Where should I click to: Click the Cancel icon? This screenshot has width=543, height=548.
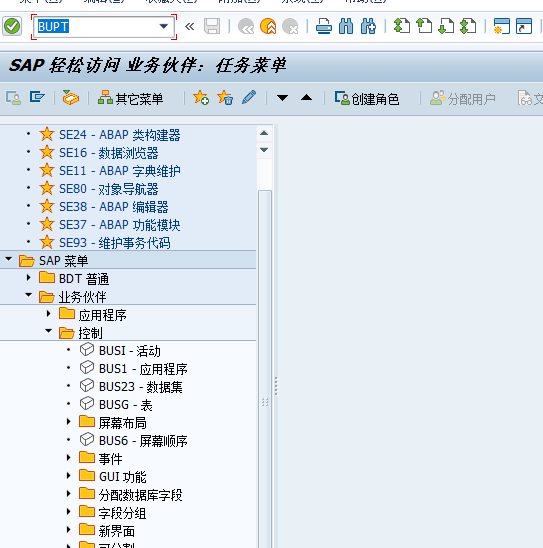290,27
